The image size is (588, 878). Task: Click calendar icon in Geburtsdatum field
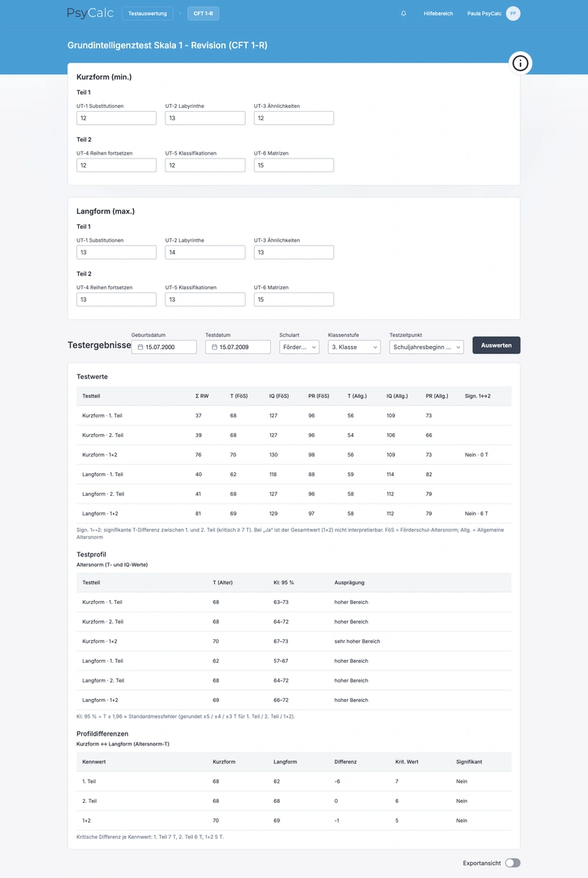click(141, 348)
